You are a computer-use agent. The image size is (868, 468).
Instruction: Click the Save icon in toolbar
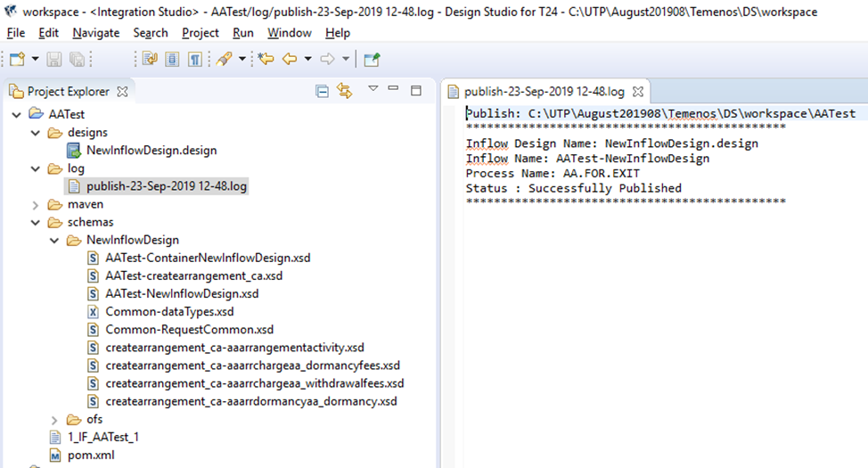pos(55,59)
